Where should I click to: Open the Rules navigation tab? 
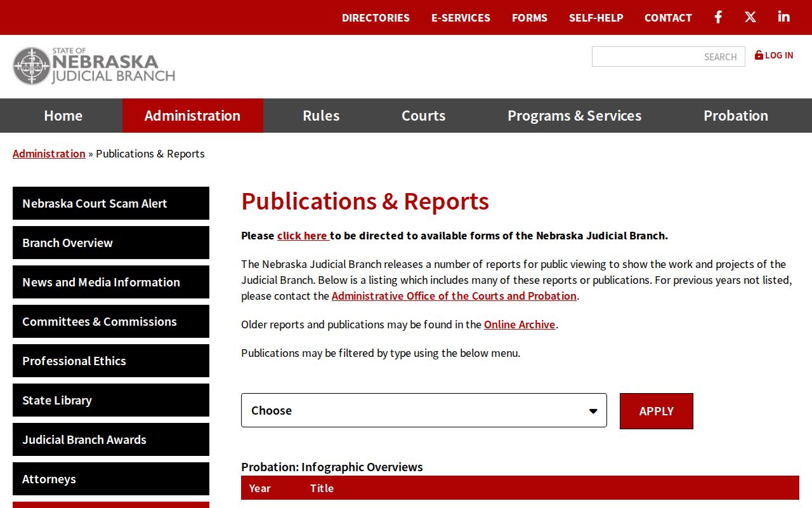click(321, 116)
